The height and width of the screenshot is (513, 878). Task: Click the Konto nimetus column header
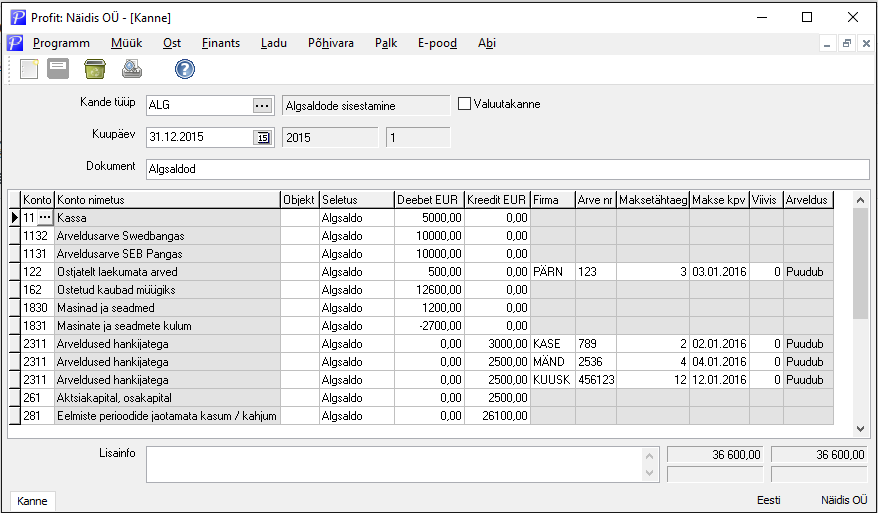pos(167,200)
